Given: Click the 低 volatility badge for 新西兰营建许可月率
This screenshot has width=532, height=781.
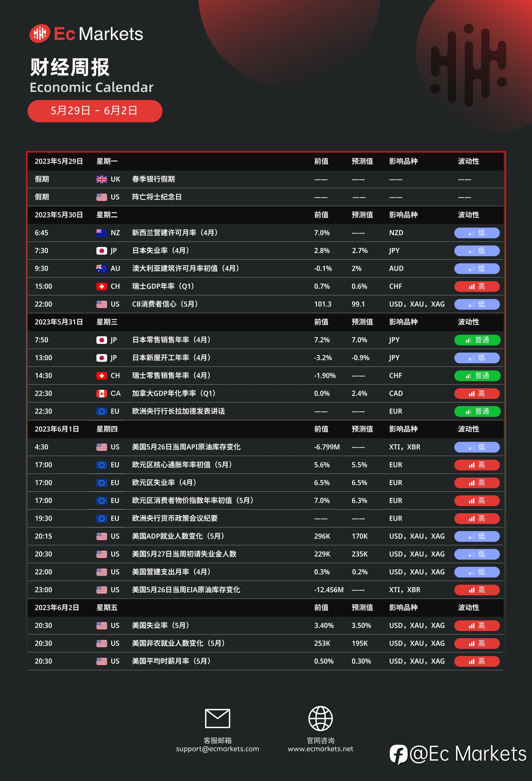Looking at the screenshot, I should pos(477,233).
